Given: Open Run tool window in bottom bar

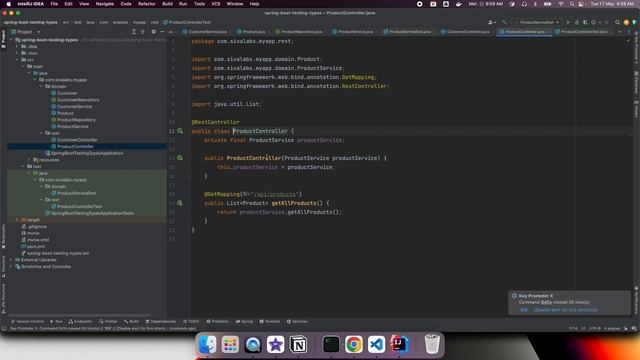Looking at the screenshot, I should click(x=56, y=322).
